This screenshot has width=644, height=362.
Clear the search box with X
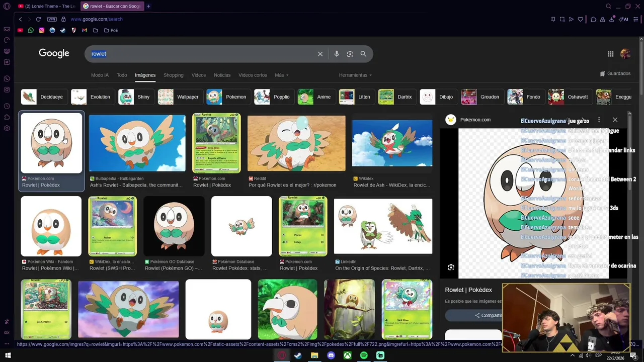(320, 54)
